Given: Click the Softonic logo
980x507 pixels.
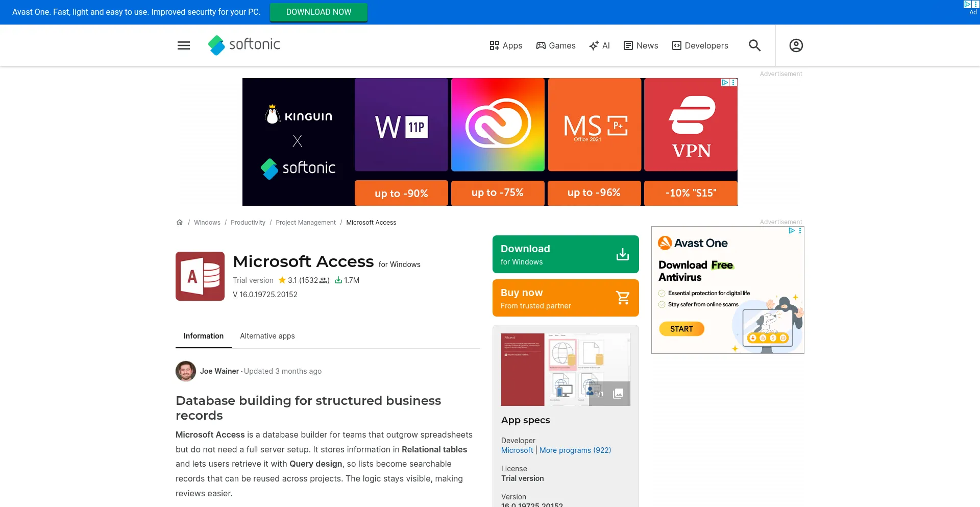Looking at the screenshot, I should pos(244,45).
